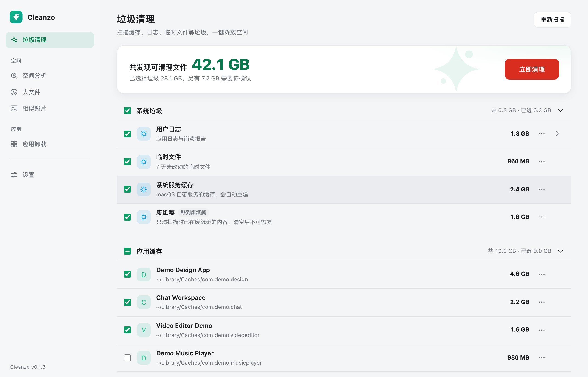Open more options for 废纸篓
The image size is (588, 377).
click(x=542, y=217)
